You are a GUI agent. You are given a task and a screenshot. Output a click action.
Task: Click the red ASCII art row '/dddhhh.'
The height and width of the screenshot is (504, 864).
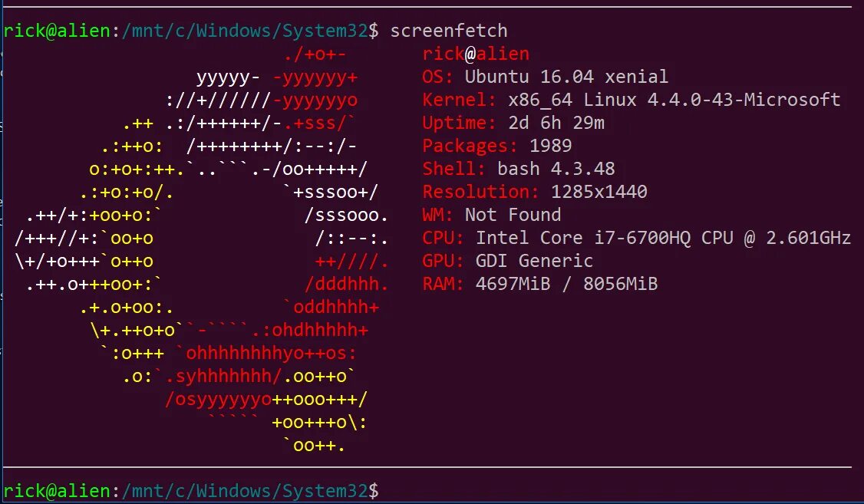347,285
